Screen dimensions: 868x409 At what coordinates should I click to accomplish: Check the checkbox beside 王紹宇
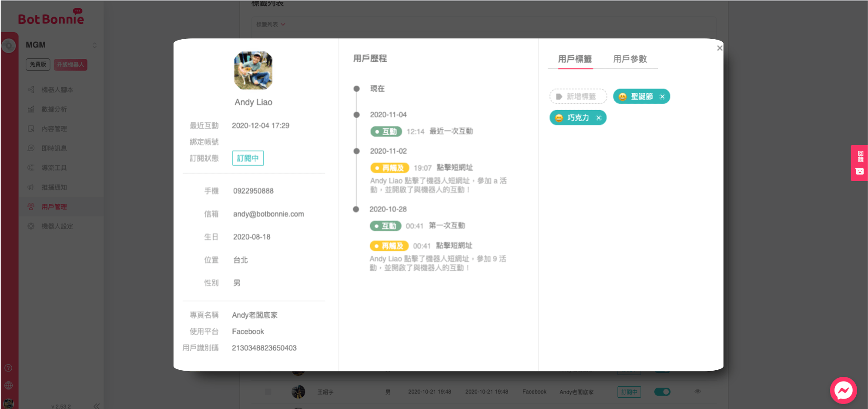pyautogui.click(x=268, y=392)
